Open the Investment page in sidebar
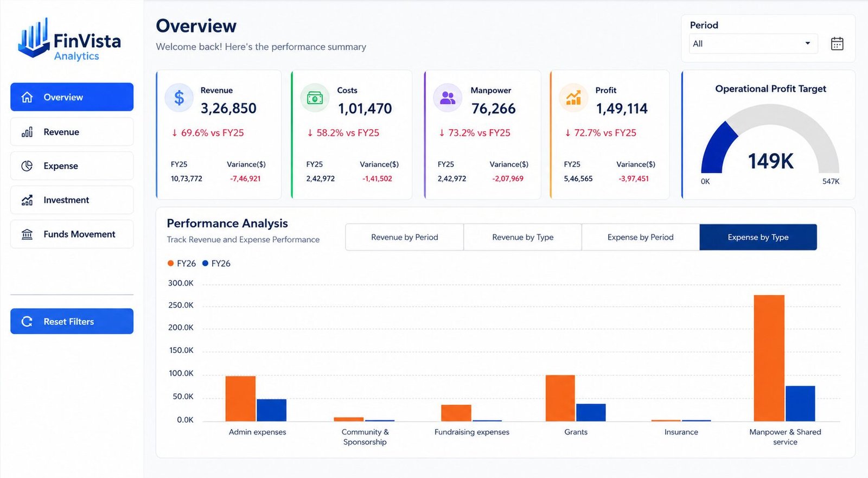This screenshot has width=868, height=478. [72, 200]
